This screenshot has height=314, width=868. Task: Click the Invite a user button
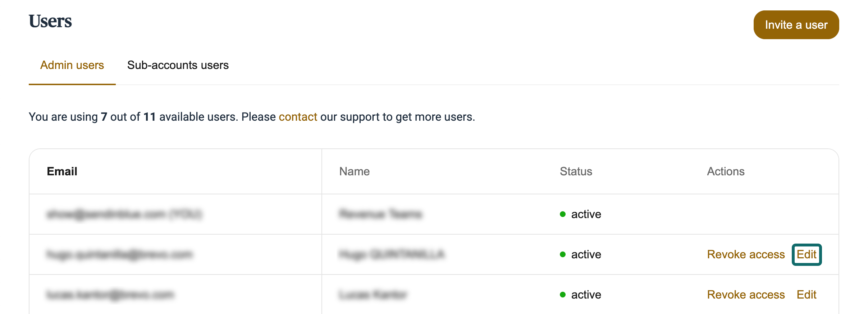(x=796, y=25)
